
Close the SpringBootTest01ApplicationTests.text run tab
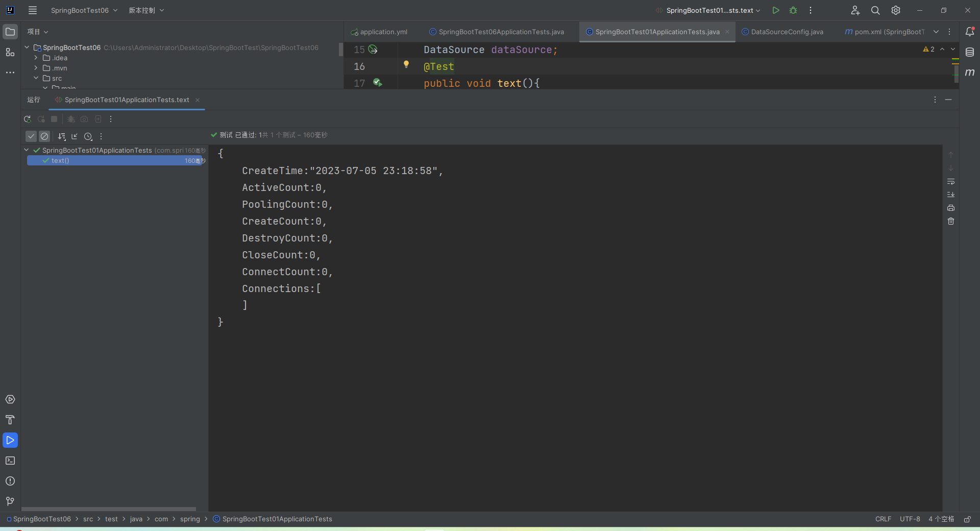pos(198,100)
